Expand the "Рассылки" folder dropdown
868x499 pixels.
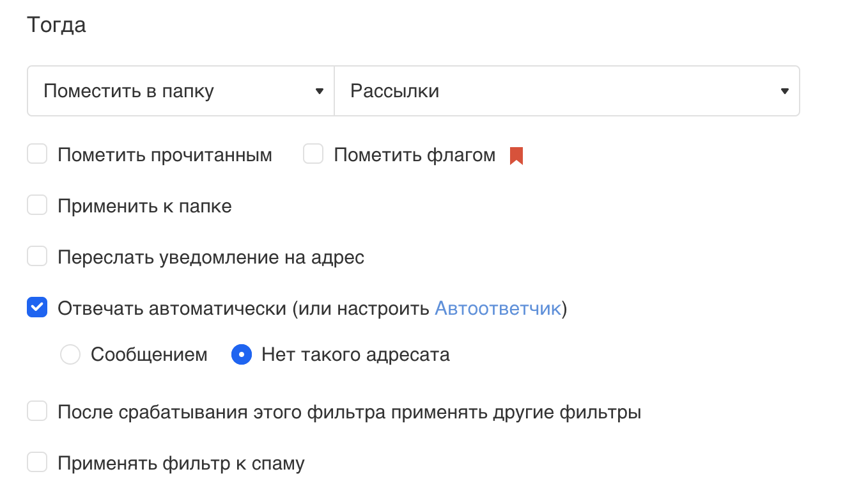click(566, 91)
